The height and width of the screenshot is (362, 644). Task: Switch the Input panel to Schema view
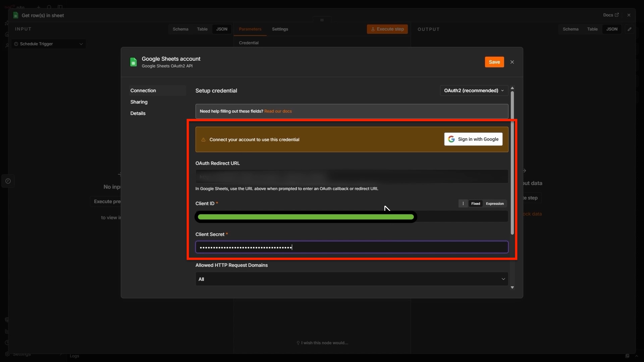click(180, 29)
